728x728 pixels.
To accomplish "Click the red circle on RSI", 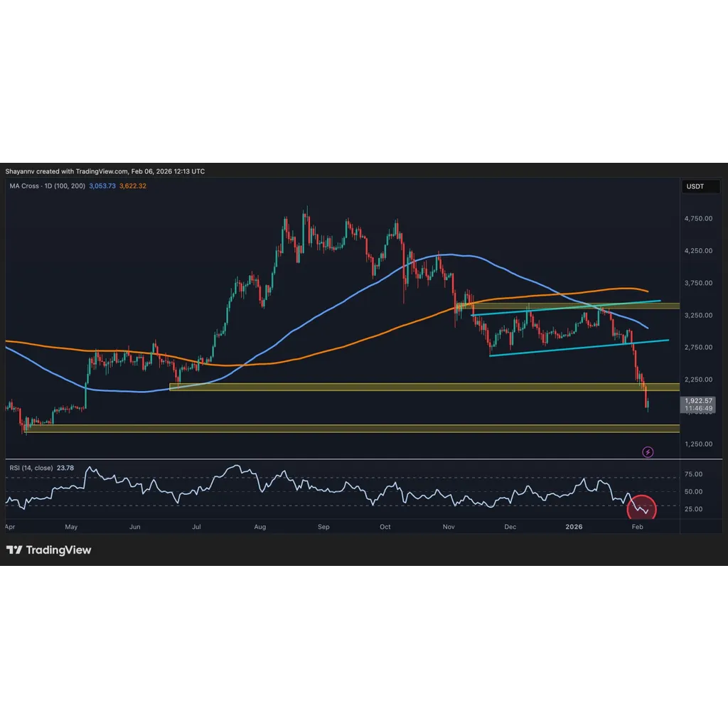I will pyautogui.click(x=641, y=508).
